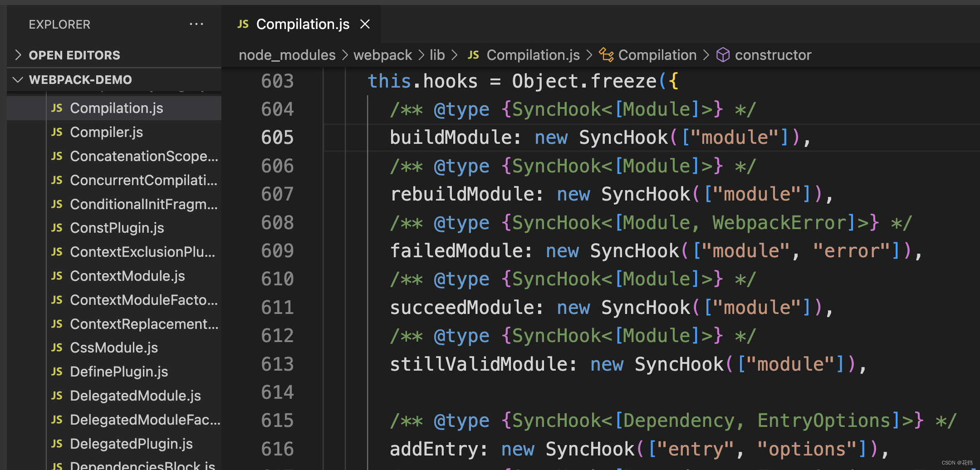Click the JS icon beside DefinePlugin.js

pyautogui.click(x=57, y=372)
